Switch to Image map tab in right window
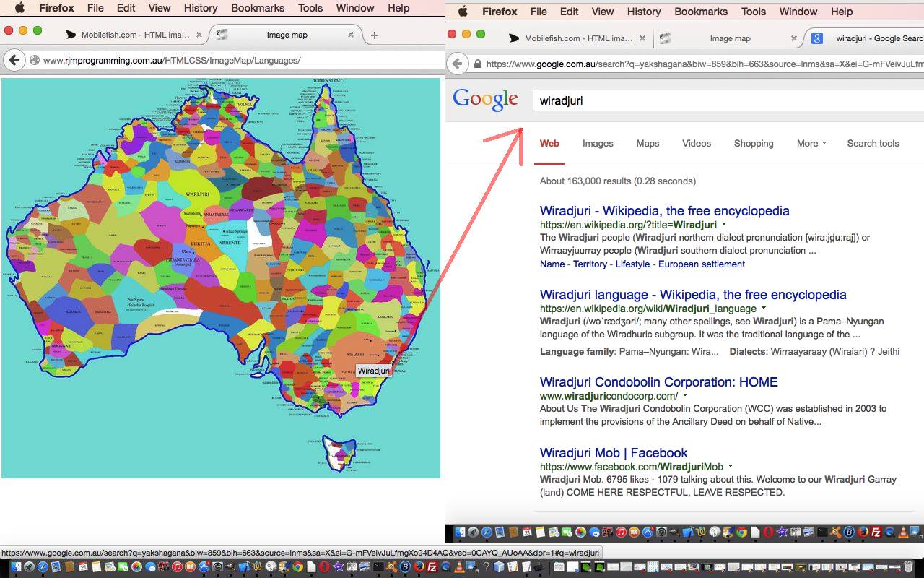924x578 pixels. tap(730, 38)
